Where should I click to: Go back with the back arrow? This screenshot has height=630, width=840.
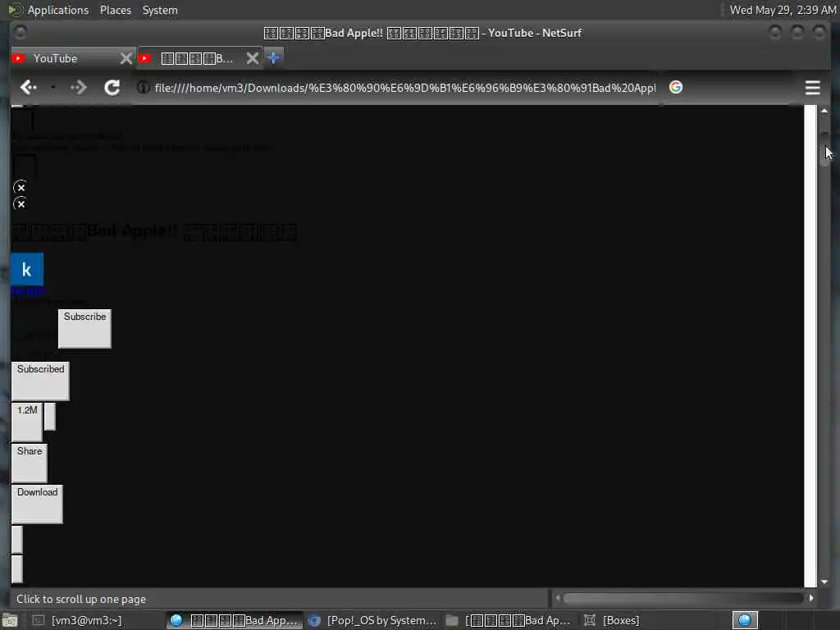coord(28,87)
